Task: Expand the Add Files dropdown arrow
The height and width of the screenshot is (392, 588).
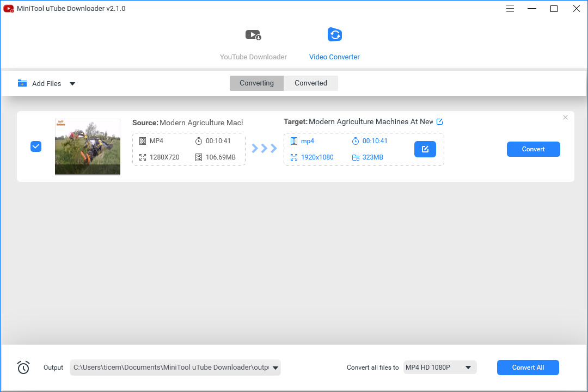Action: pos(72,84)
